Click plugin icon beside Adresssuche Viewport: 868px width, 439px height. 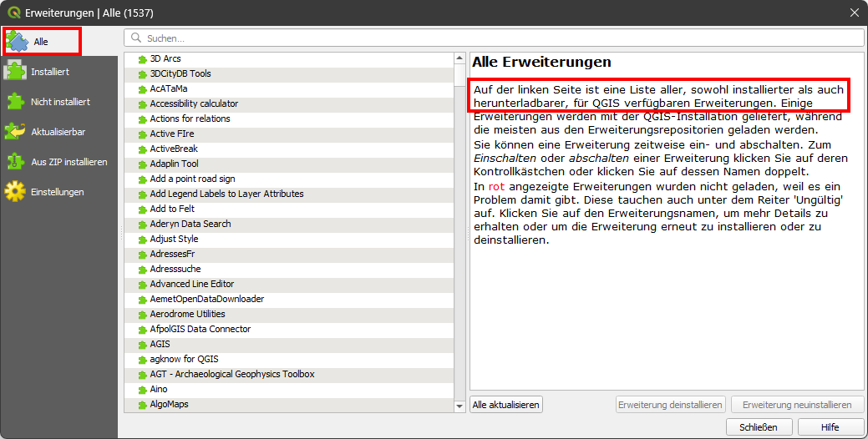(x=142, y=270)
